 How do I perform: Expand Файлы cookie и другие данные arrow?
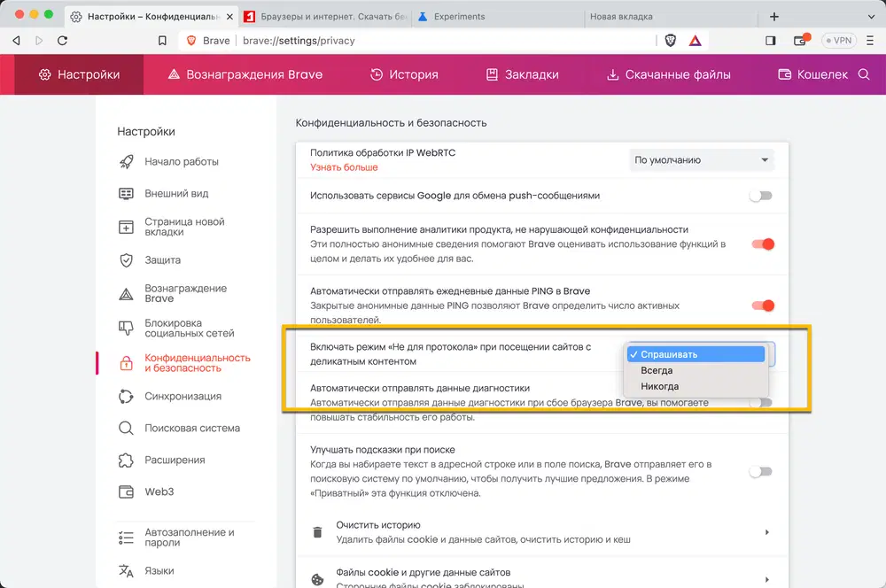click(x=766, y=579)
